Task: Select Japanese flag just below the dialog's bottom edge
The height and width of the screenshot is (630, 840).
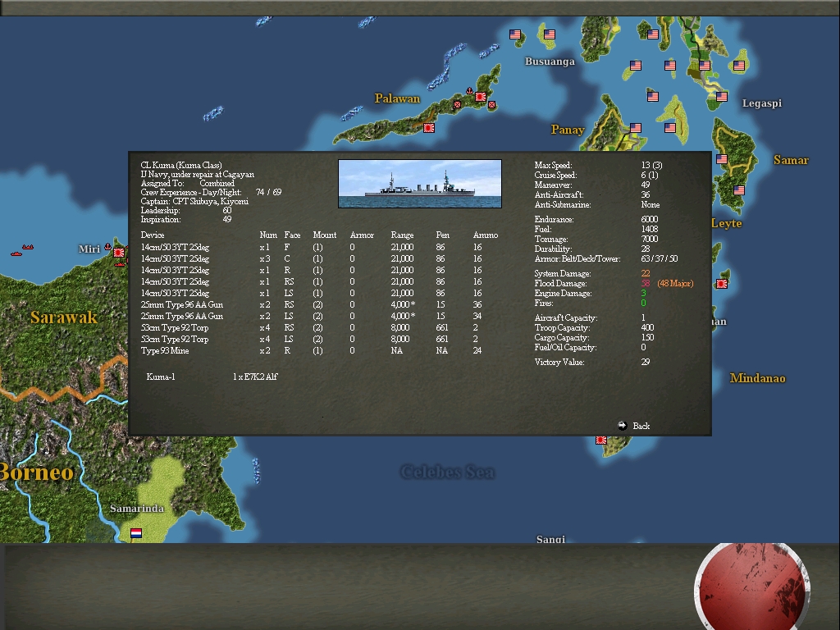Action: click(601, 440)
